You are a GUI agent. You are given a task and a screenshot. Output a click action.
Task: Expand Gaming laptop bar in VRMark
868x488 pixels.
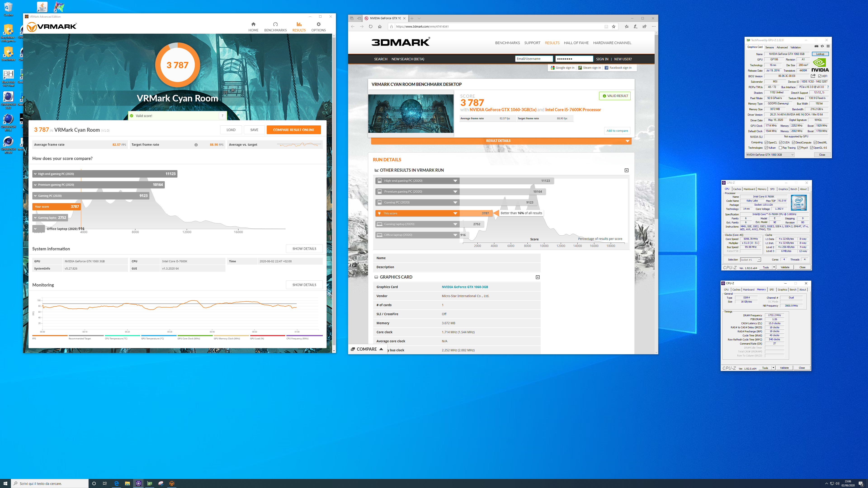(50, 218)
